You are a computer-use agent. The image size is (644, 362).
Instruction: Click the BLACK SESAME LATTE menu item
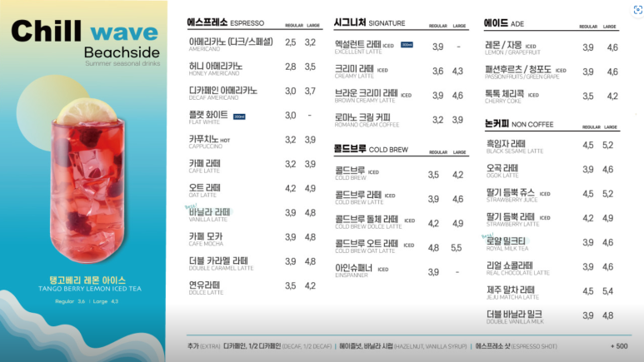pos(515,146)
